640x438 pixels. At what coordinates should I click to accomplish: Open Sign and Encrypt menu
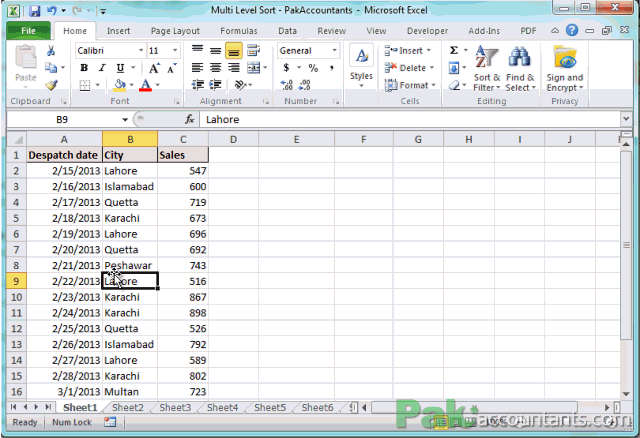565,68
